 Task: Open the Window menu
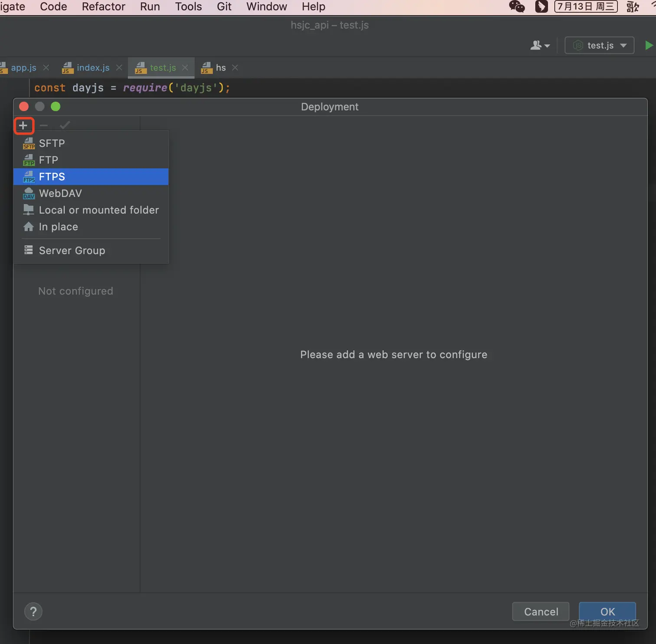point(267,7)
